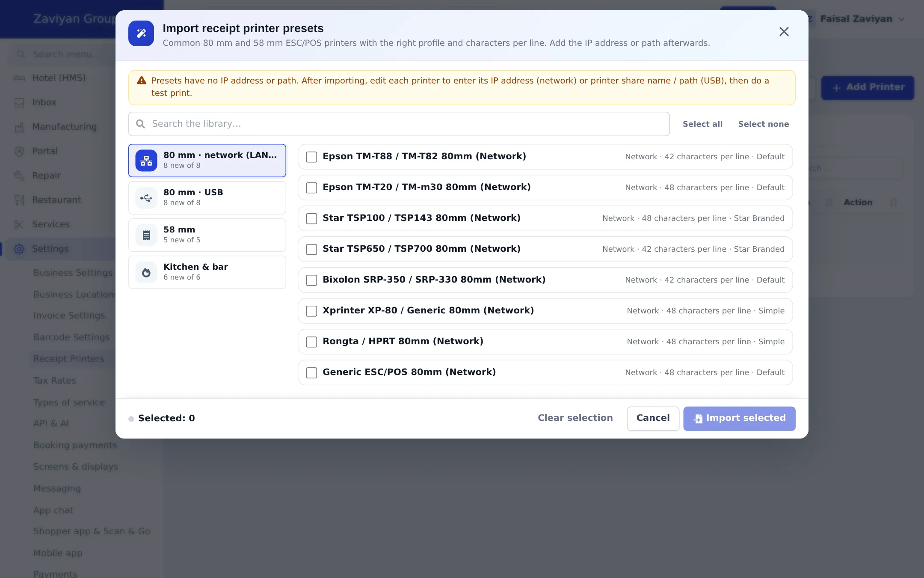Check Star TSP100 / TSP143 80mm preset
The image size is (924, 578).
click(311, 218)
